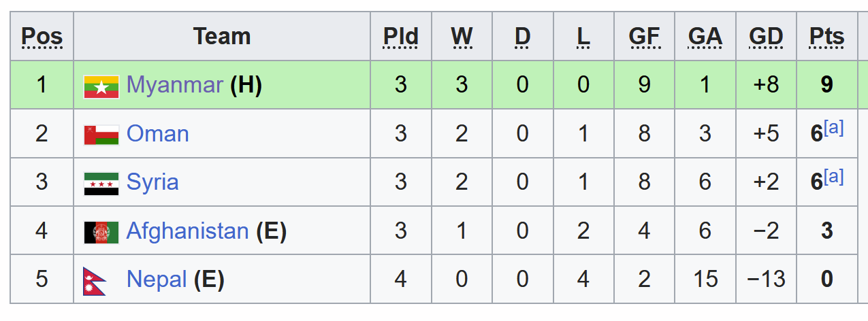Click the W column header

(x=462, y=36)
